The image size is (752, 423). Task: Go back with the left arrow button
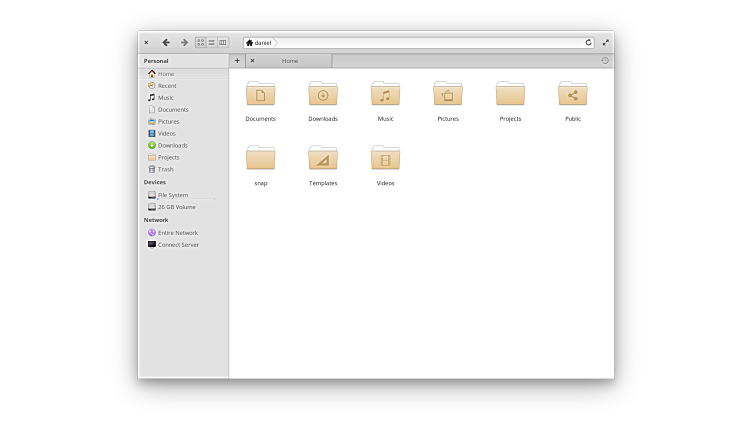click(x=166, y=43)
